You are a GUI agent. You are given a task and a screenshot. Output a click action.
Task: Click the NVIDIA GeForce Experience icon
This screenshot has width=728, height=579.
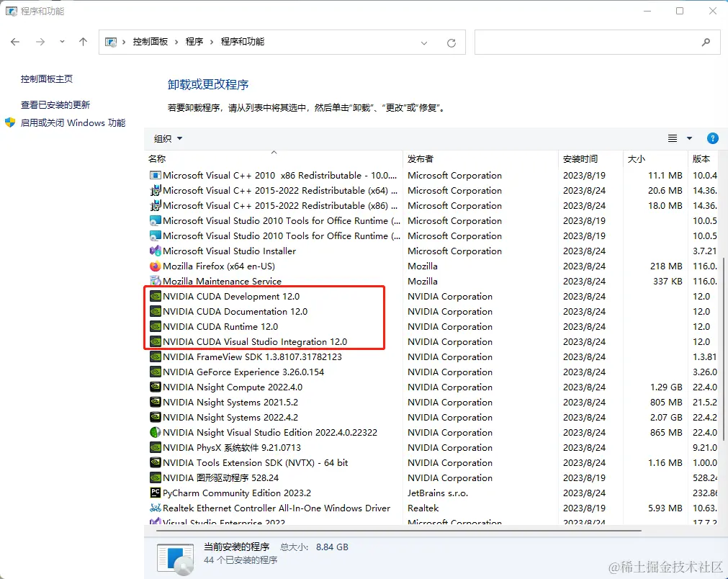tap(154, 372)
